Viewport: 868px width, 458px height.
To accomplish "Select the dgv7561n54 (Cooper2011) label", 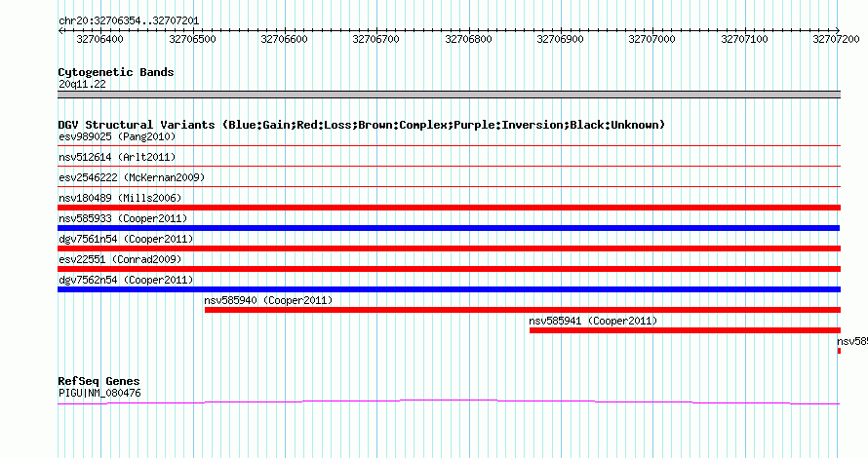I will click(126, 239).
